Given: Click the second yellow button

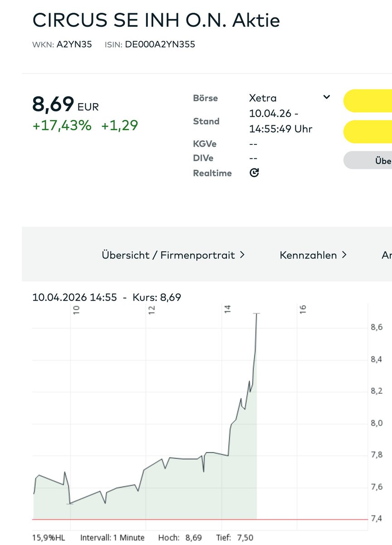Looking at the screenshot, I should coord(367,132).
